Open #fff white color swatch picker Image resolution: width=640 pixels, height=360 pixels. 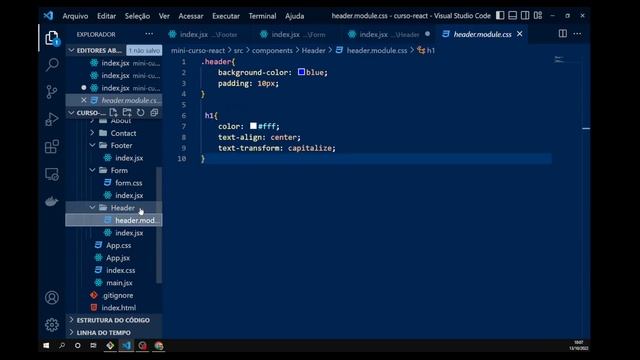click(253, 126)
